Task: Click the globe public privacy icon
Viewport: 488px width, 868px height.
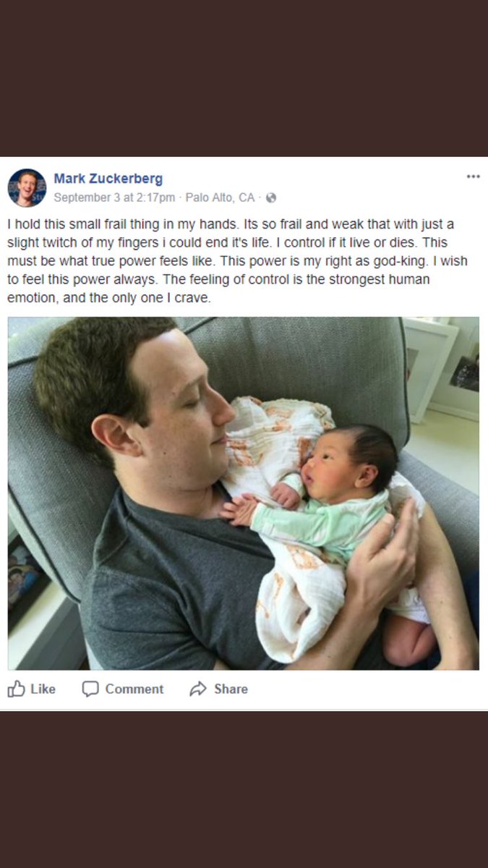Action: (271, 197)
